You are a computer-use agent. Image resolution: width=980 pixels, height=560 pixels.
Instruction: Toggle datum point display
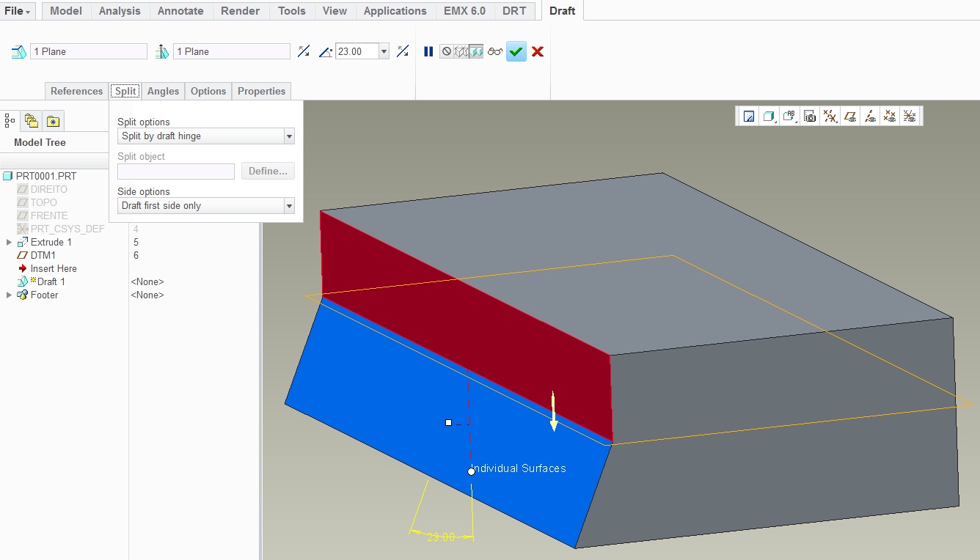[890, 116]
